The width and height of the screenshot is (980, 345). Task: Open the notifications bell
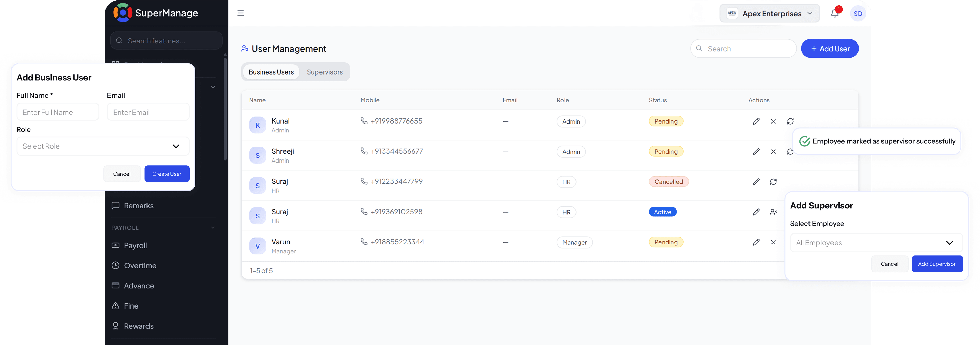(x=834, y=13)
